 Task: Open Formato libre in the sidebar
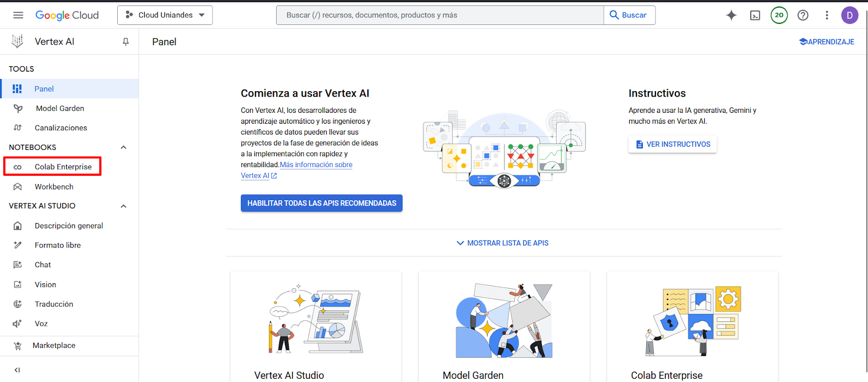click(x=69, y=245)
